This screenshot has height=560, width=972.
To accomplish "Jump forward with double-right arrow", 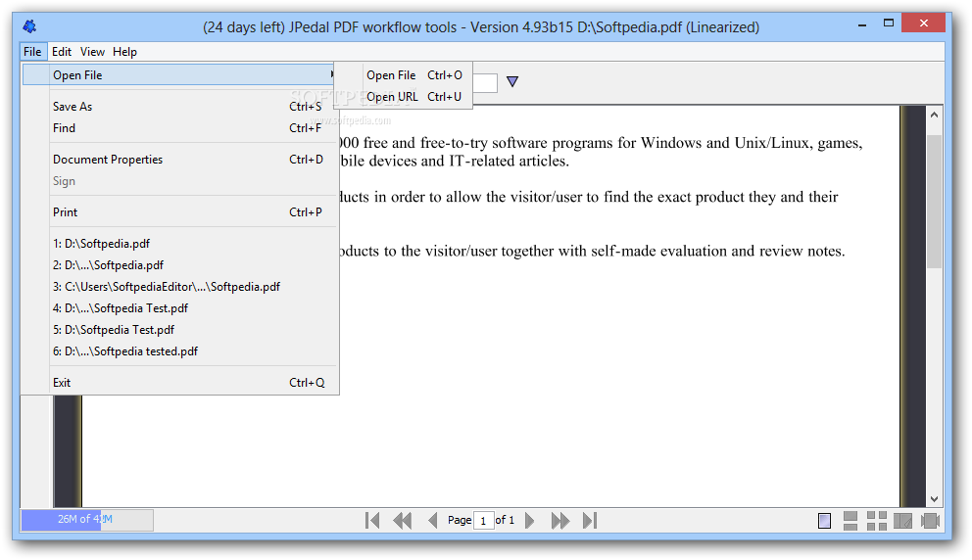I will pos(559,521).
